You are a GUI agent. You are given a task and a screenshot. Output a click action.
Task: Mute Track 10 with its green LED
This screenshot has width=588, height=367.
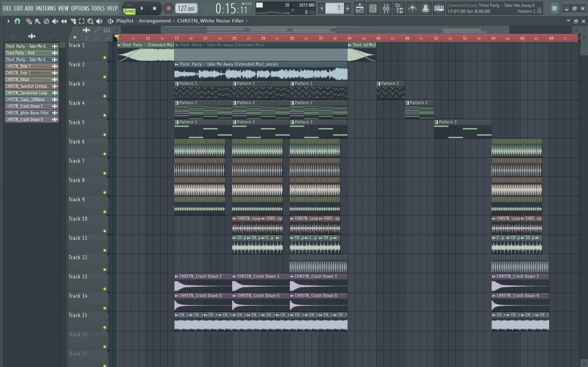pyautogui.click(x=105, y=231)
